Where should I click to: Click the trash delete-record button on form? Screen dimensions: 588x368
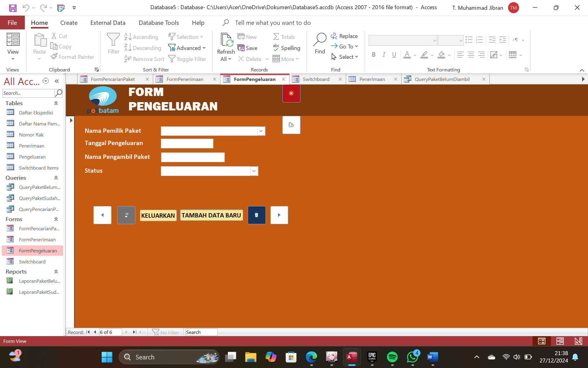click(x=257, y=215)
